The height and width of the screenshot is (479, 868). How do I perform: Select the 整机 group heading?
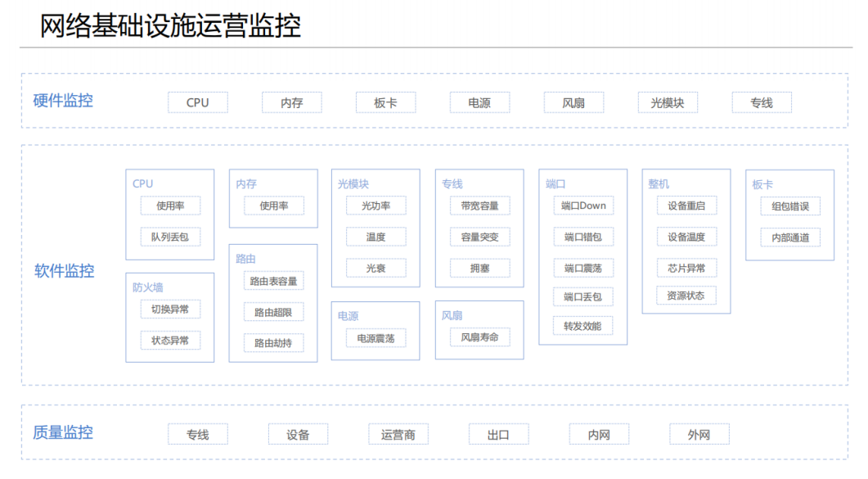659,184
